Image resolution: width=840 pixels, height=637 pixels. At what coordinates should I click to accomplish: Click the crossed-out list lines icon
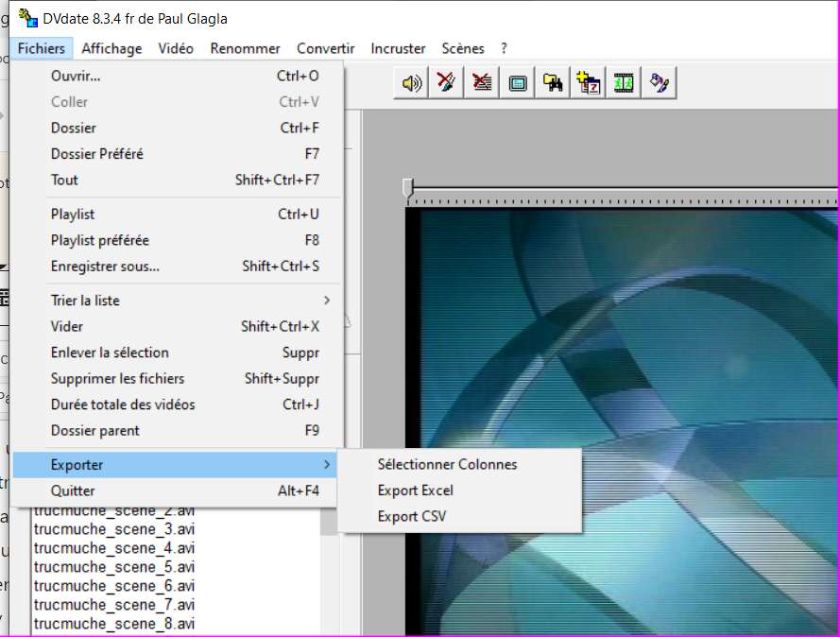[x=482, y=83]
